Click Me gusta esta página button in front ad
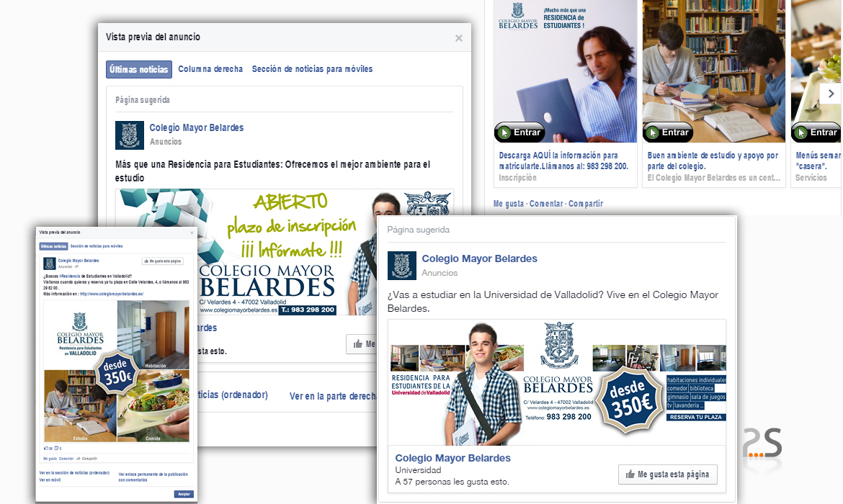 [x=667, y=474]
